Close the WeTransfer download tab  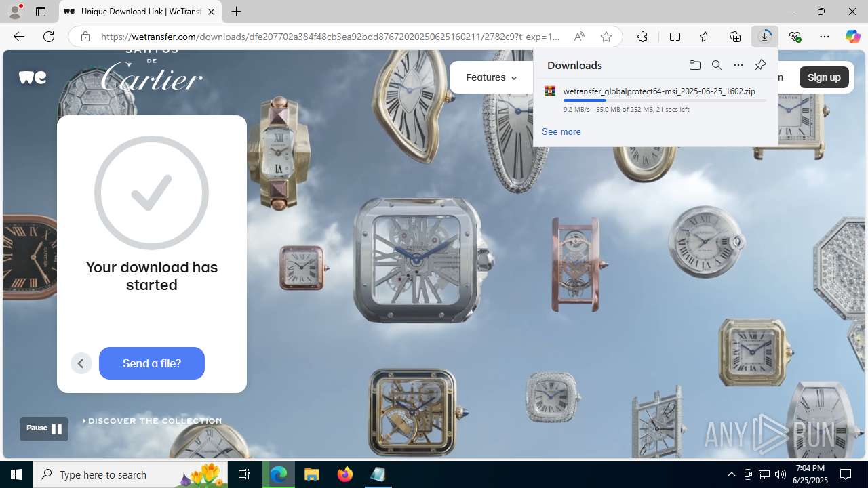(x=211, y=12)
